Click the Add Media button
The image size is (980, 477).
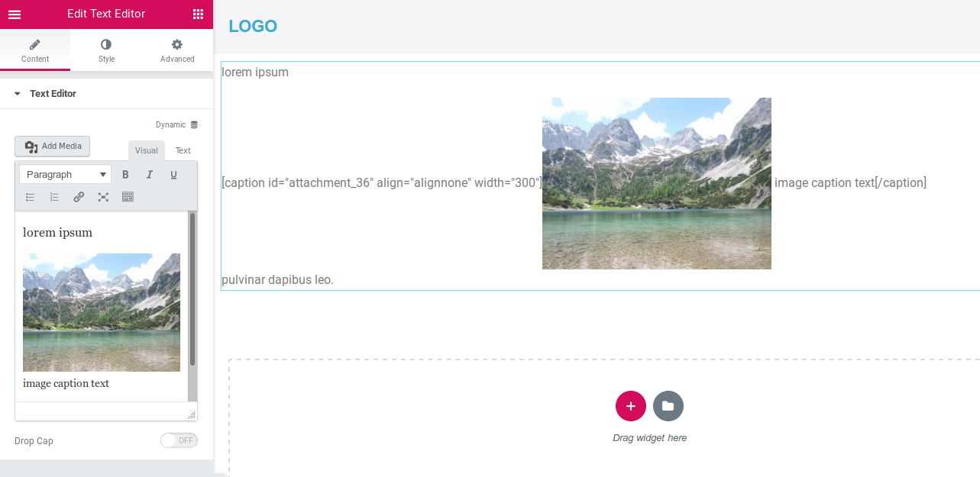(52, 146)
